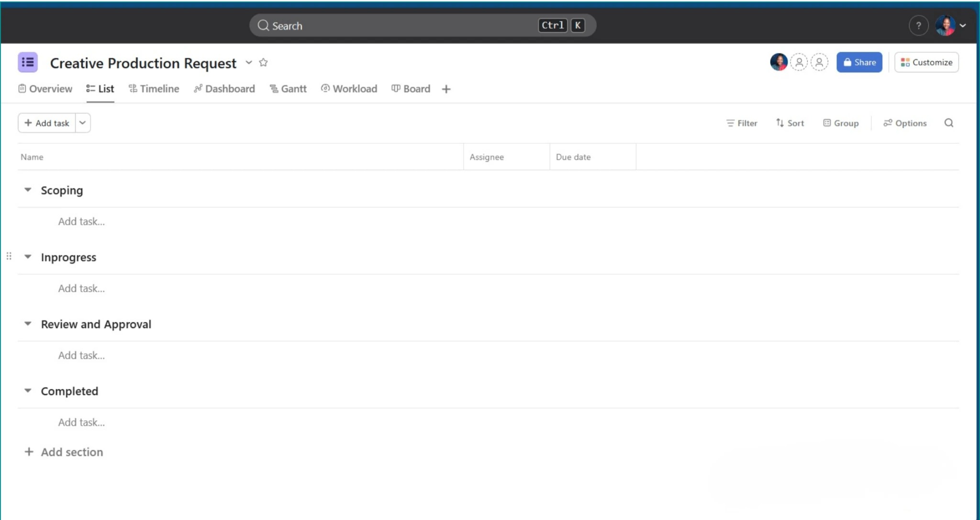Collapse the Completed section
Image resolution: width=980 pixels, height=520 pixels.
(x=28, y=391)
